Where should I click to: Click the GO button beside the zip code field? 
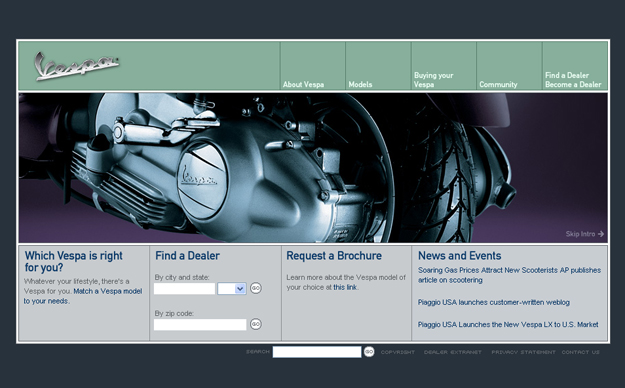[x=256, y=324]
